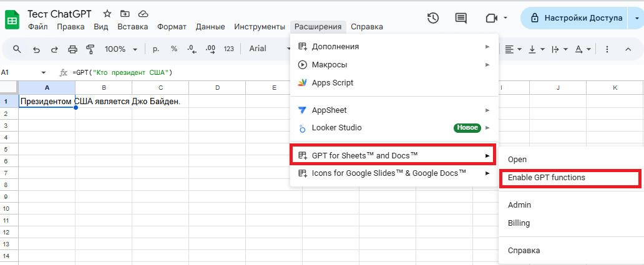The image size is (644, 265).
Task: Open more number formats 123
Action: (229, 49)
